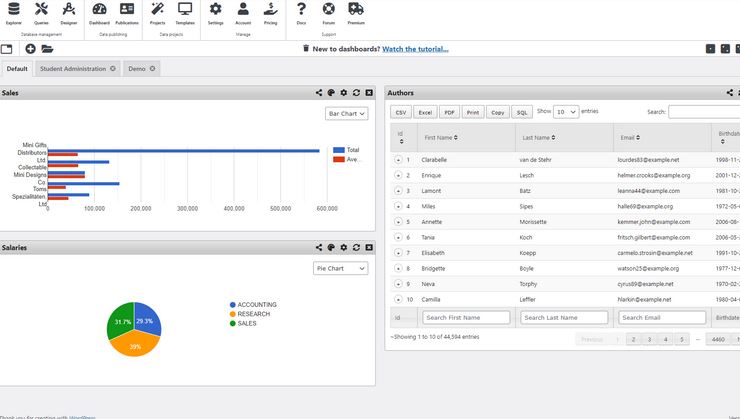
Task: Expand row 10 Camilla details
Action: [398, 300]
